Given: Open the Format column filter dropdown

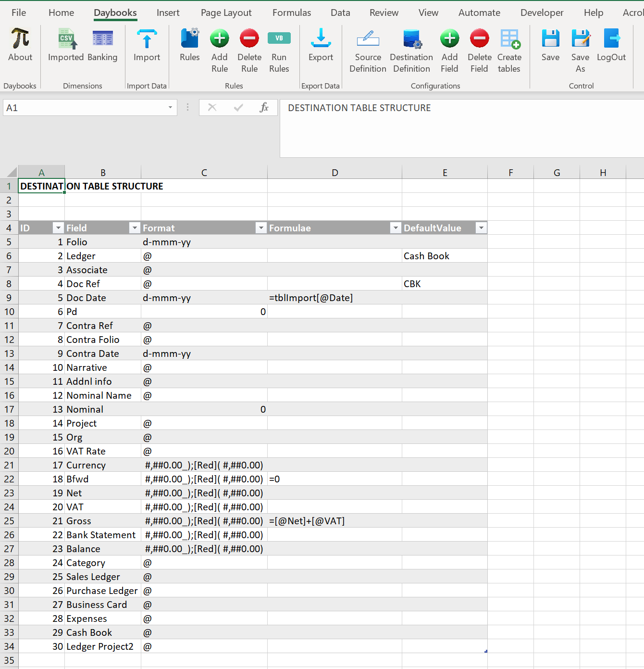Looking at the screenshot, I should point(261,228).
